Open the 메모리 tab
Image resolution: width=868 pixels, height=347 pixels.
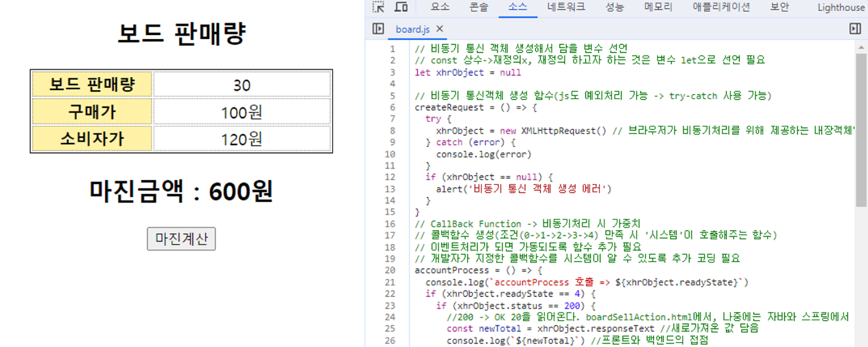(658, 7)
